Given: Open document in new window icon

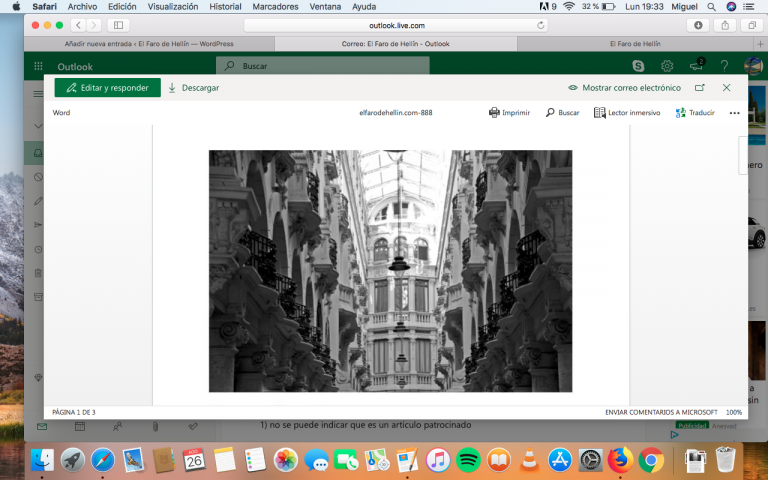Looking at the screenshot, I should point(699,88).
